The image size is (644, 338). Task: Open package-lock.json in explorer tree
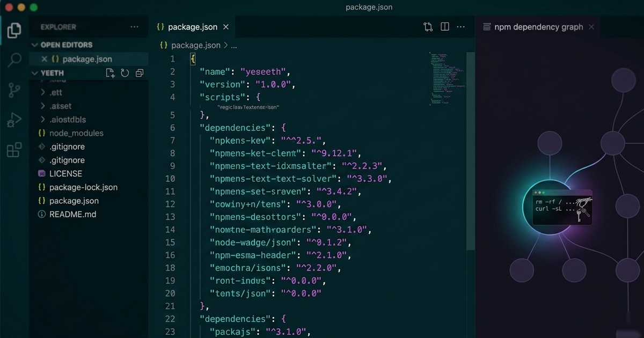[83, 187]
